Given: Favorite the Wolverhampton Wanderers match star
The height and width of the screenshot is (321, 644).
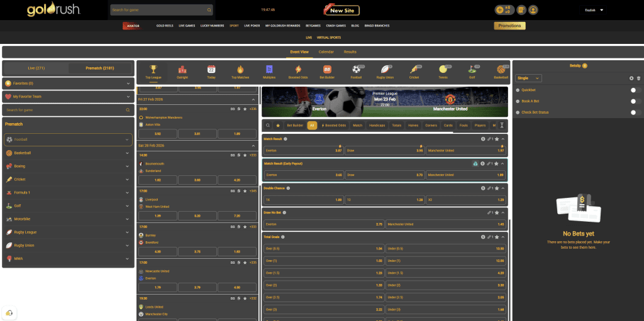Looking at the screenshot, I should tap(245, 109).
